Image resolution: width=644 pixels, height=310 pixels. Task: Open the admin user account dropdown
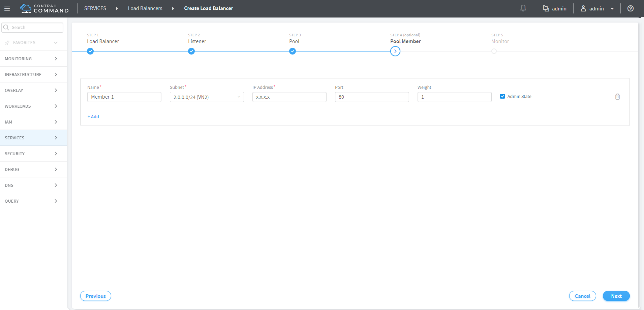point(597,8)
